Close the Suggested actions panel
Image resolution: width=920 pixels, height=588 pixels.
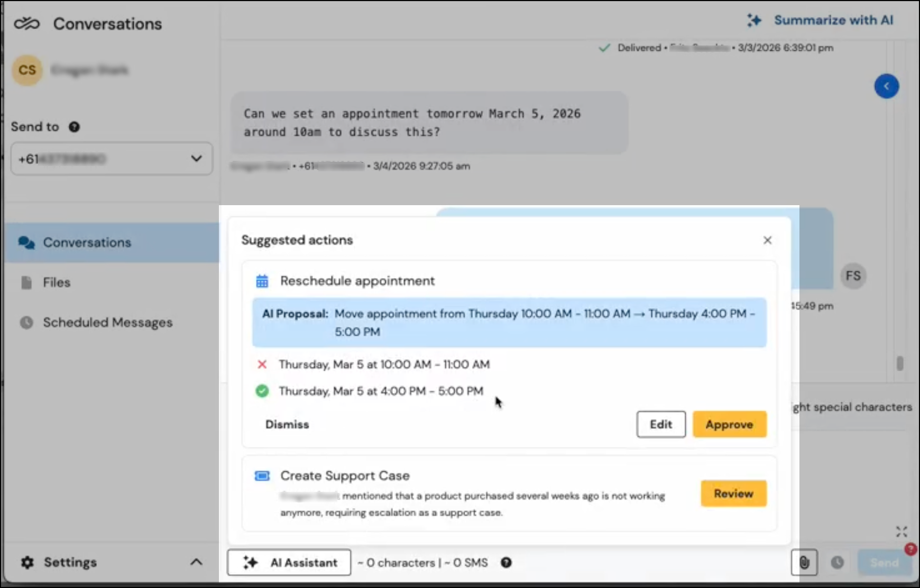[x=768, y=240]
